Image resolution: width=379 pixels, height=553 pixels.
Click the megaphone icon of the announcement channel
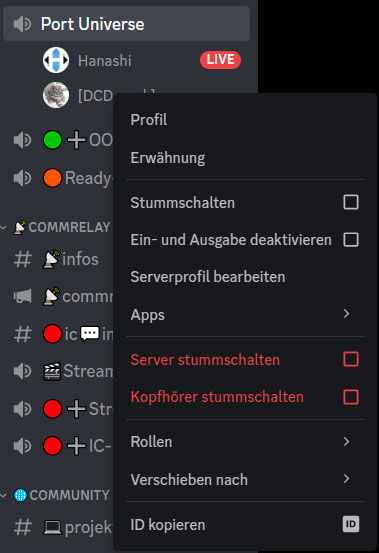tap(23, 296)
